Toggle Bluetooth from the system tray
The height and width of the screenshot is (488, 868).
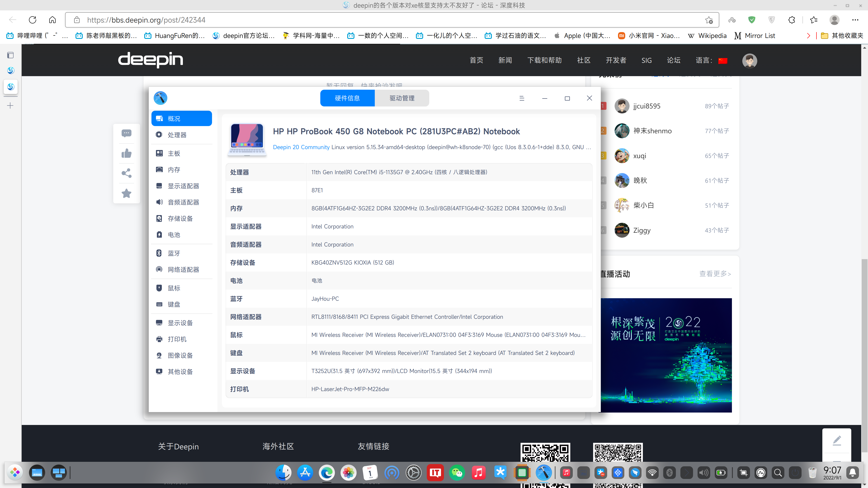(669, 472)
